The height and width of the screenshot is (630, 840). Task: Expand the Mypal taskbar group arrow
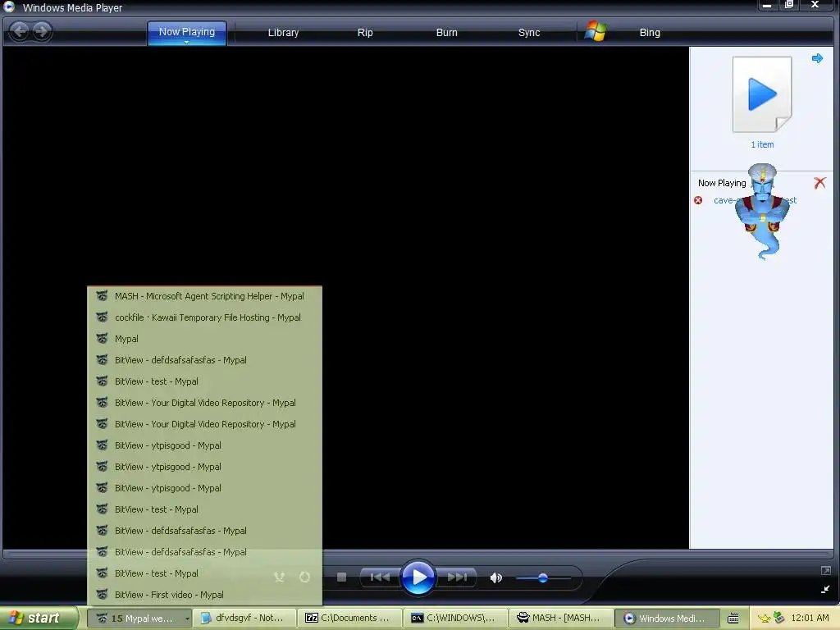(x=187, y=619)
